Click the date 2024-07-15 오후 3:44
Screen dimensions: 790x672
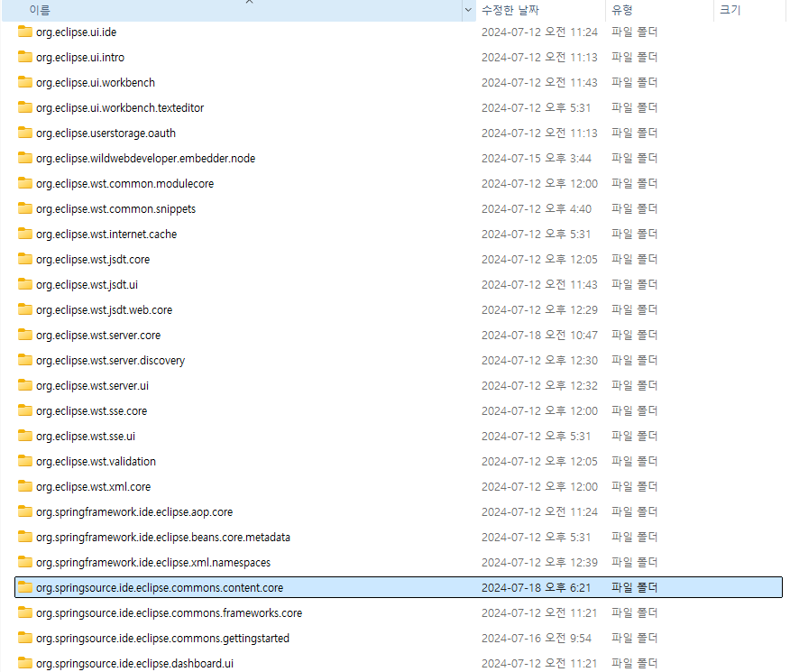[x=537, y=158]
